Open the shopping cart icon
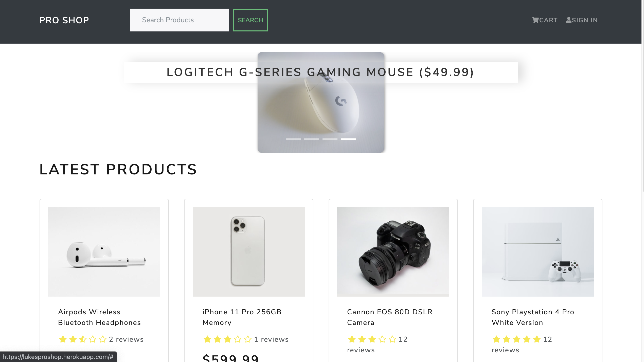Image resolution: width=644 pixels, height=362 pixels. click(x=535, y=20)
